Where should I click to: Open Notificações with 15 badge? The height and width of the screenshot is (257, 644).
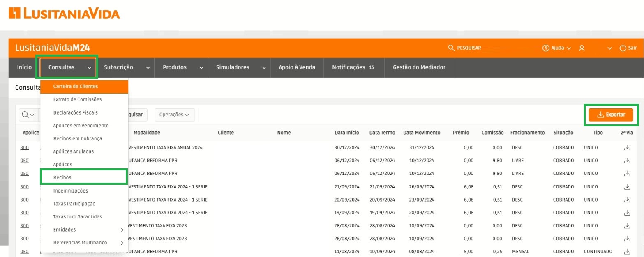(353, 67)
